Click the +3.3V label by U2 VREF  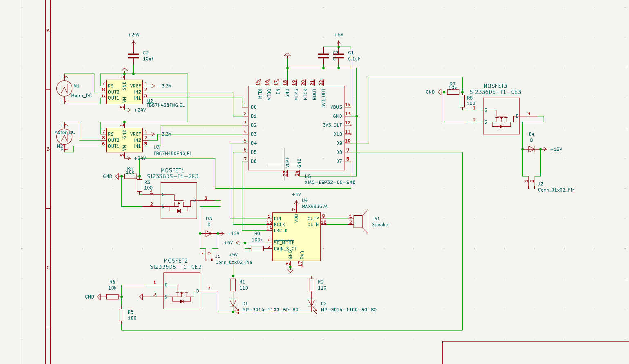pyautogui.click(x=165, y=86)
